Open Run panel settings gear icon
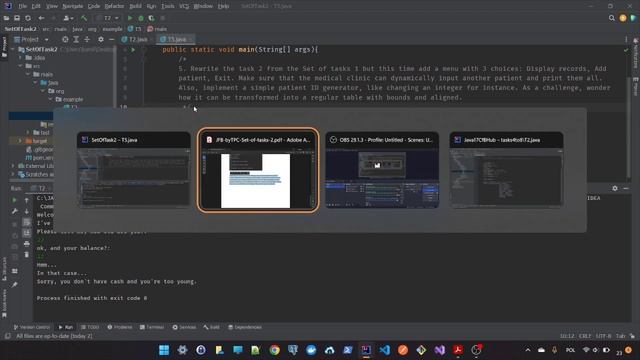Image resolution: width=640 pixels, height=360 pixels. tap(615, 188)
